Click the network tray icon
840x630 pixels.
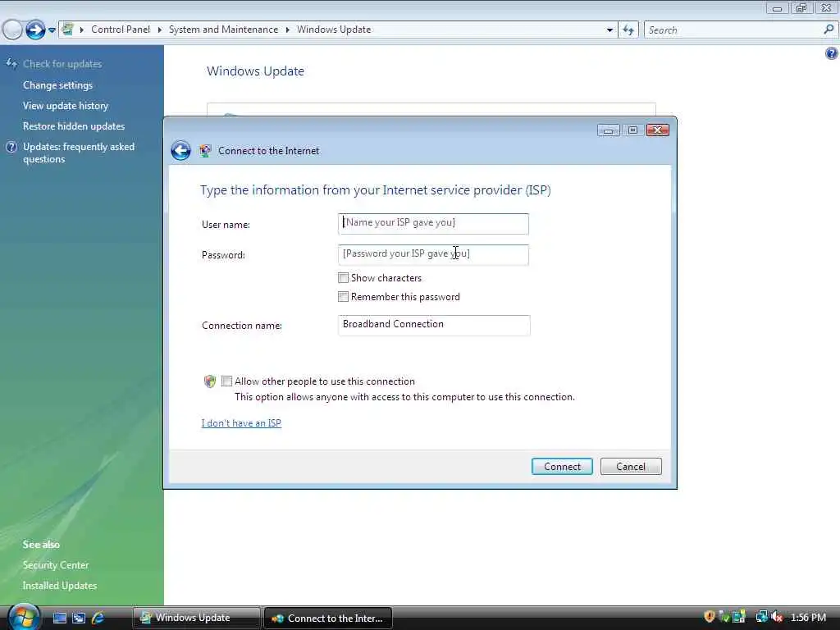[x=761, y=617]
